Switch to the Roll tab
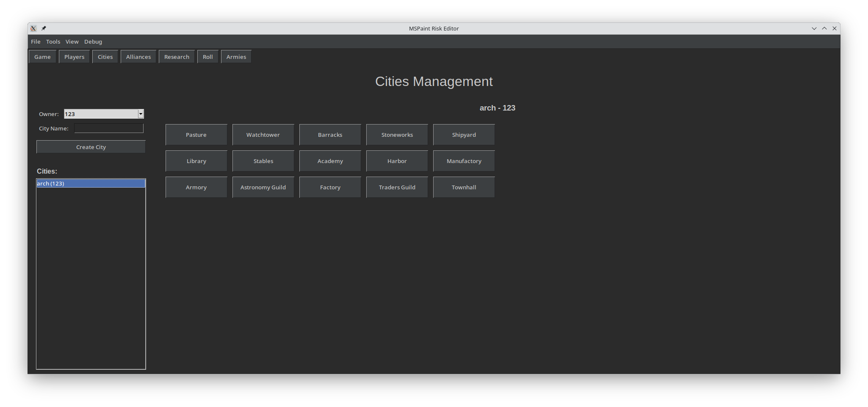This screenshot has width=868, height=407. [208, 57]
